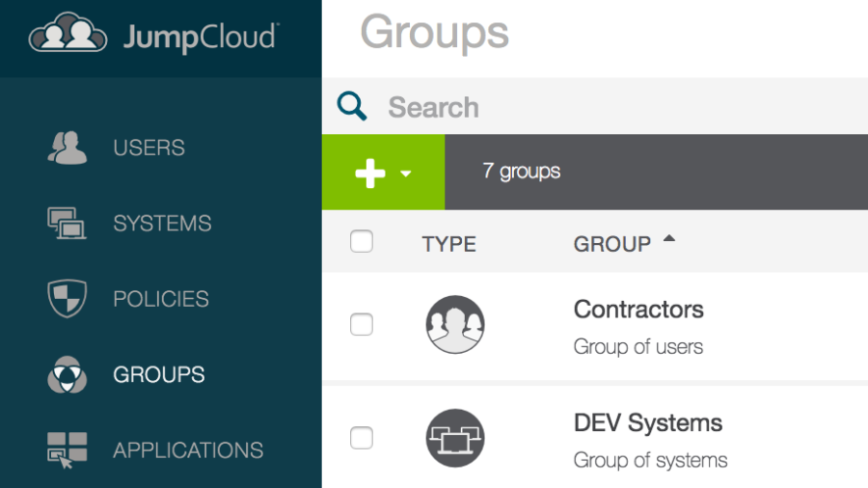Click the '7 groups' count text
868x488 pixels.
522,172
